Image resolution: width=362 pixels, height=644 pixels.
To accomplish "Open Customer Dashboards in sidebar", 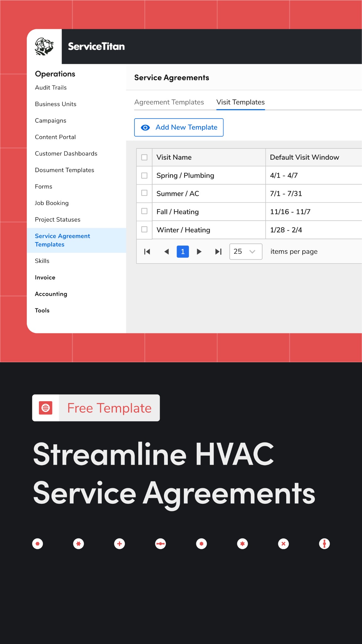I will 66,153.
